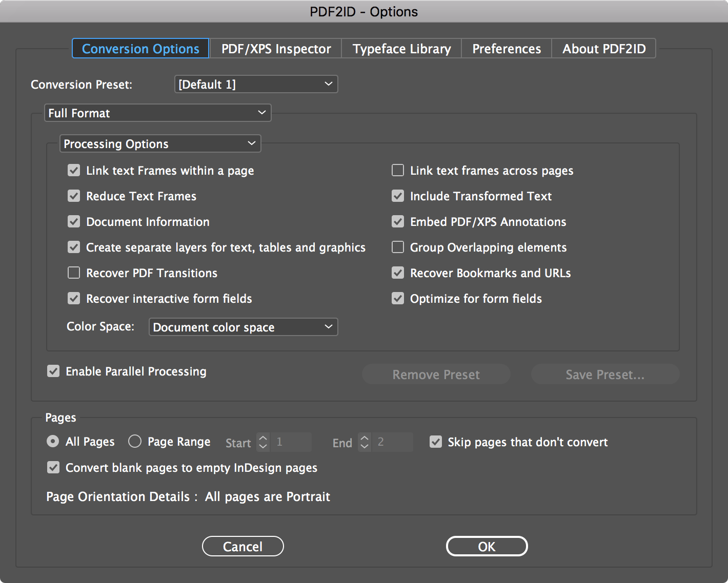Uncheck Embed PDF/XPS Annotations
728x583 pixels.
tap(398, 221)
